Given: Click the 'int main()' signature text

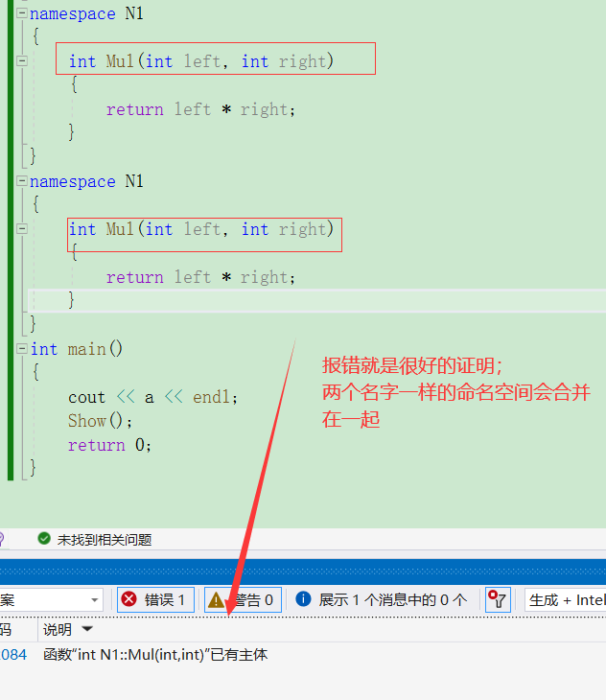Looking at the screenshot, I should pyautogui.click(x=77, y=349).
